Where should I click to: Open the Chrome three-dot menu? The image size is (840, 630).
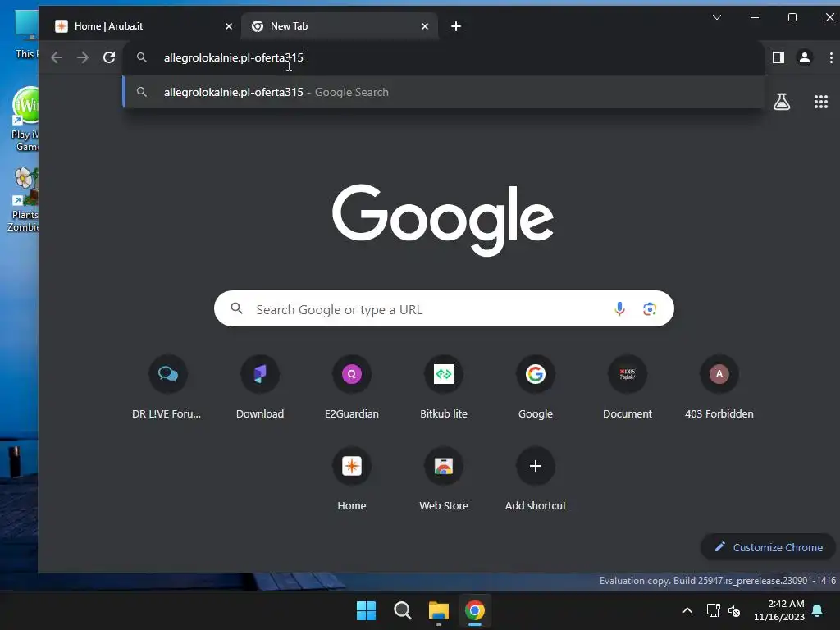point(831,57)
